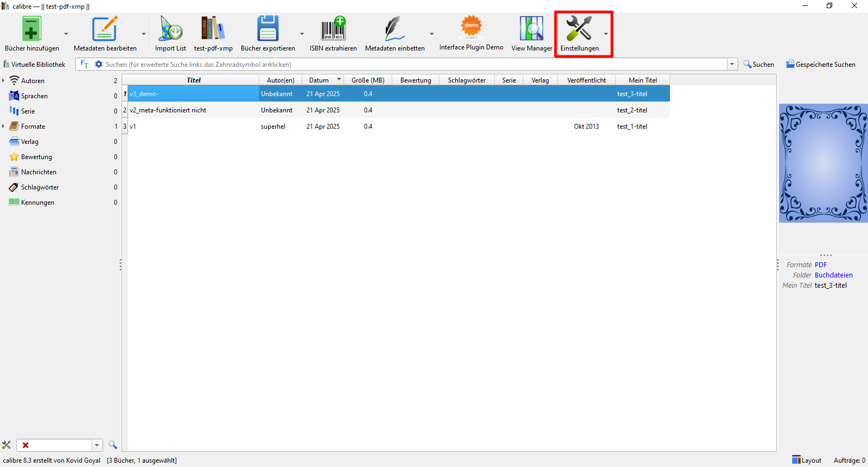The height and width of the screenshot is (467, 868).
Task: Sort by Größe (MB) column
Action: point(368,80)
